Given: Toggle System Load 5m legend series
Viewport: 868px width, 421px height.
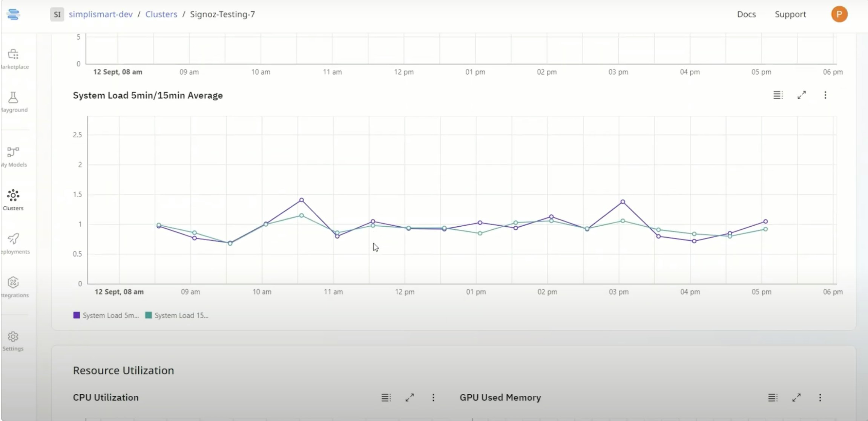Looking at the screenshot, I should 106,315.
